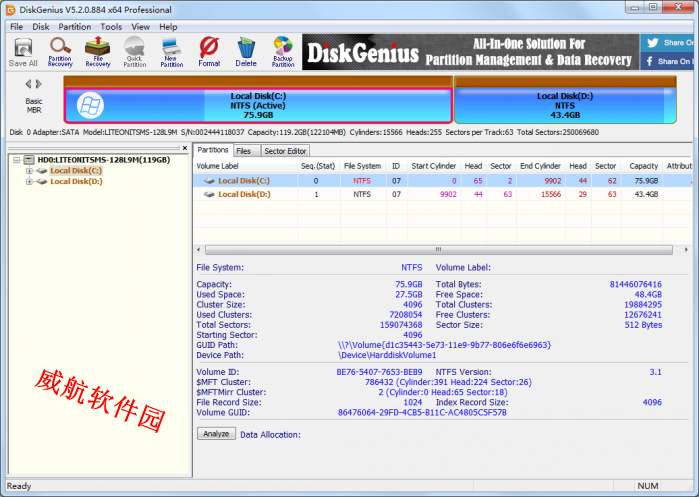Expand Local Disk(D:) in tree

coord(29,182)
